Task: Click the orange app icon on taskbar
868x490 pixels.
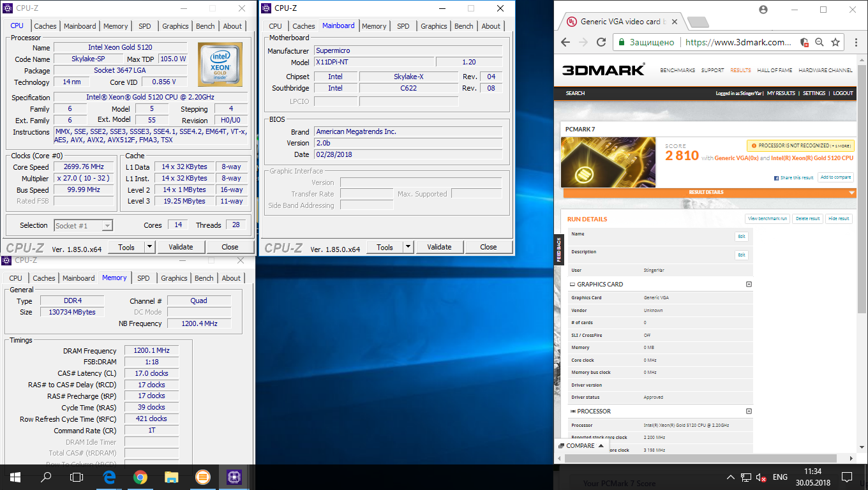Action: (x=202, y=477)
